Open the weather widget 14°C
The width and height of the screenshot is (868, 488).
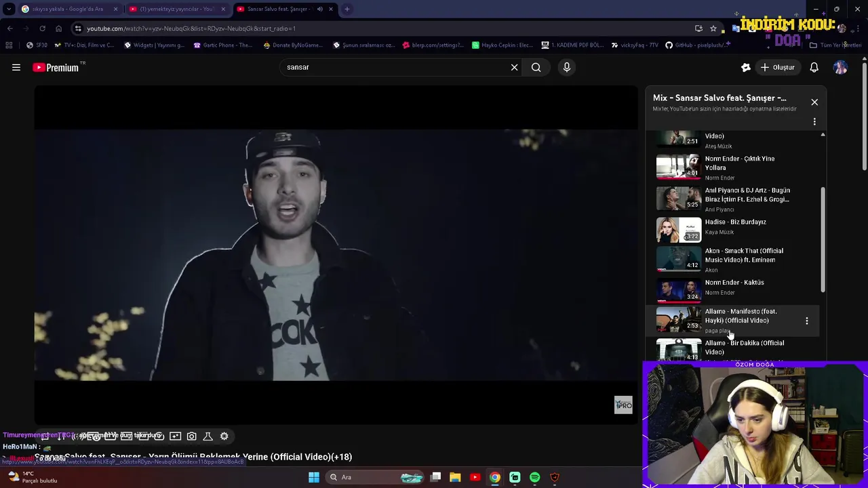[32, 477]
